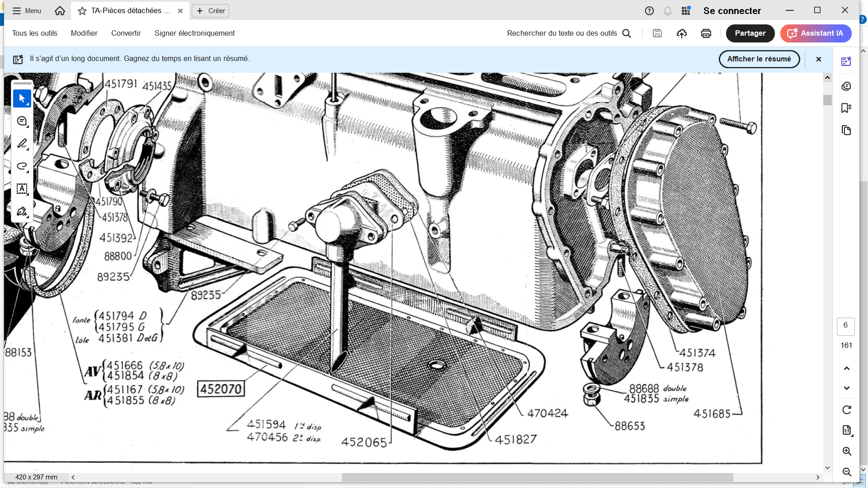Click Afficher le résumé button
The width and height of the screenshot is (868, 488).
pyautogui.click(x=759, y=59)
